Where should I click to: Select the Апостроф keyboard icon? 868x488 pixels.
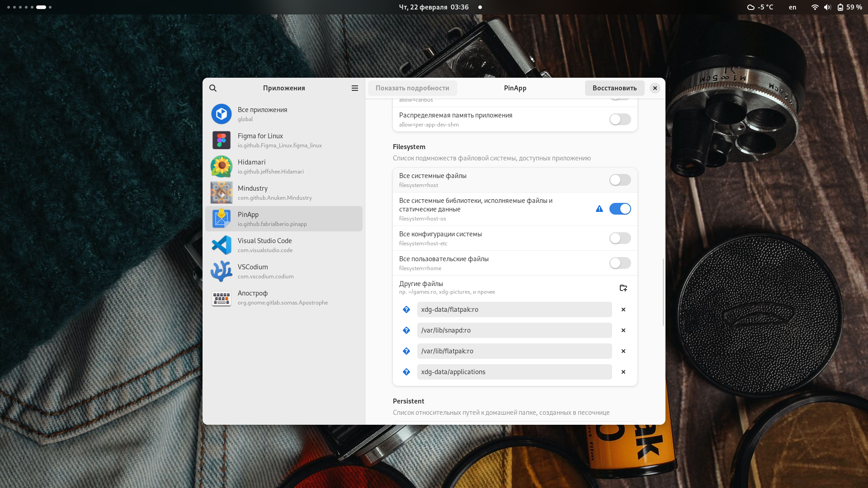(x=222, y=298)
